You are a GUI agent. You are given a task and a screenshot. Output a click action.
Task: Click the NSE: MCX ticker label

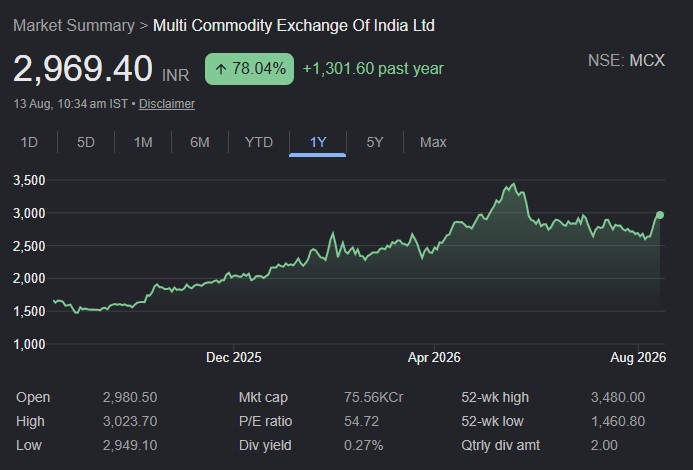click(626, 61)
